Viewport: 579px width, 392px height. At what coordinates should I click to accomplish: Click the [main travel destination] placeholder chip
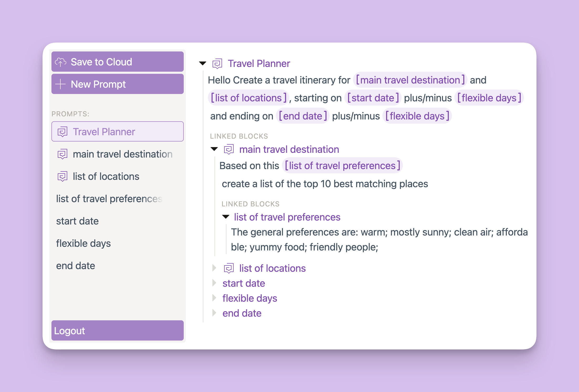410,80
